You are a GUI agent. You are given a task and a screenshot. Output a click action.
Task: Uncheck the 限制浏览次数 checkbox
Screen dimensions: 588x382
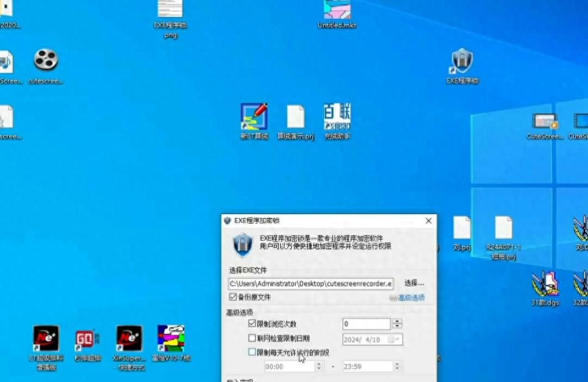pos(252,323)
